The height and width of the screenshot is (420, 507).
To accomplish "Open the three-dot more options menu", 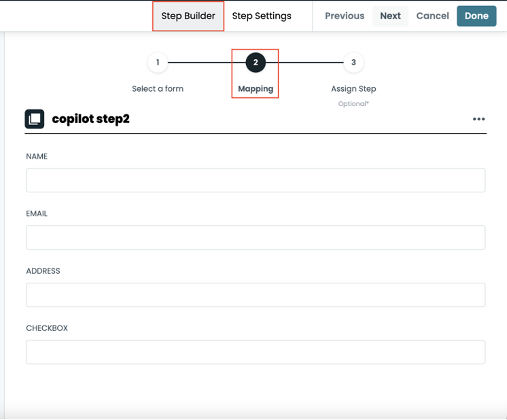I will point(478,119).
